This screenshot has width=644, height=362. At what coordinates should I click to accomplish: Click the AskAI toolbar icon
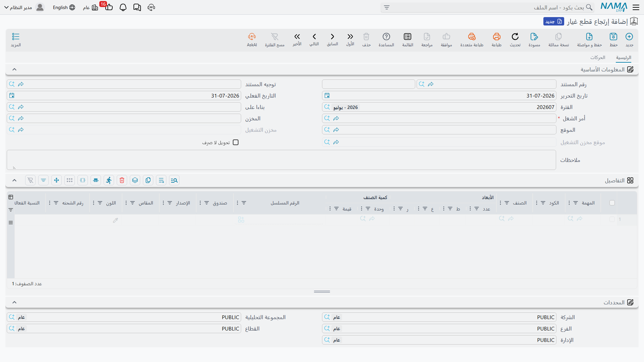click(x=252, y=40)
